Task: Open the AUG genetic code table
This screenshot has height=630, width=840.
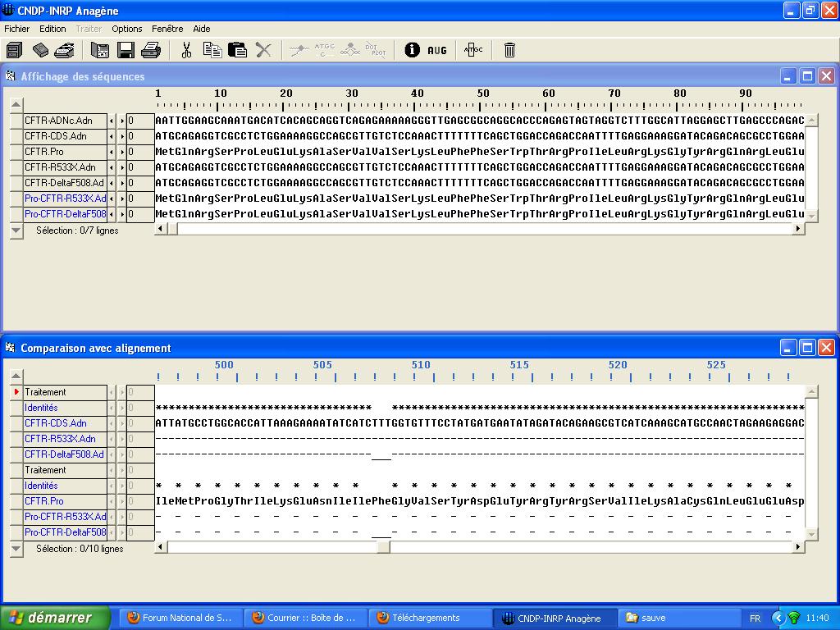Action: click(437, 51)
